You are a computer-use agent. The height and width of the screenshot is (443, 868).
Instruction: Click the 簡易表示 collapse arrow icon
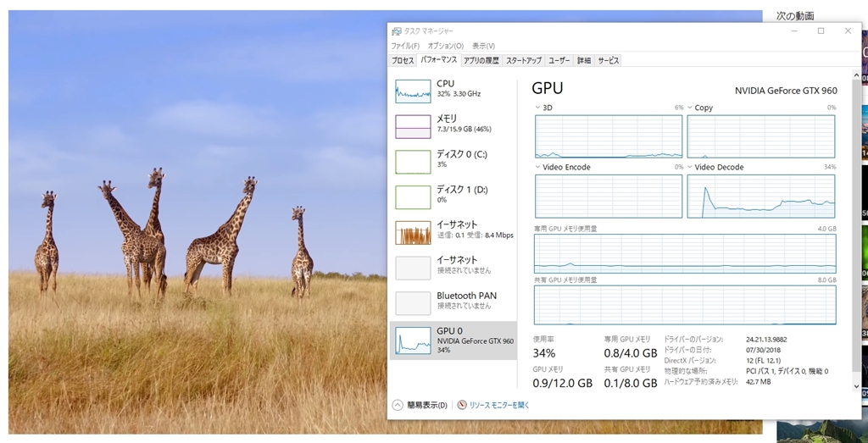(398, 405)
